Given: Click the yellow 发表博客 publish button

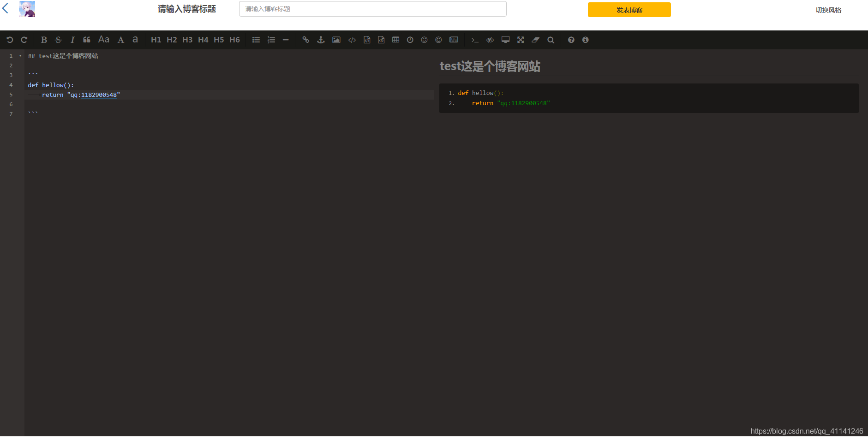Looking at the screenshot, I should [x=629, y=10].
